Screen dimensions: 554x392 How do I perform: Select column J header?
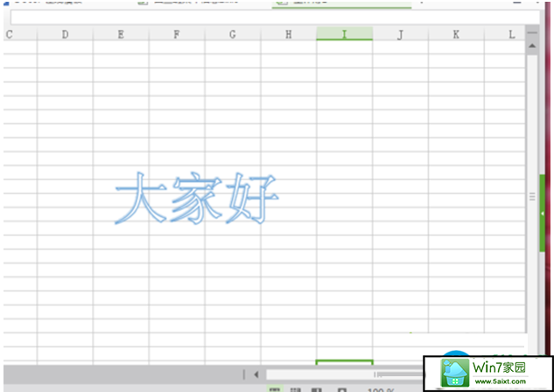click(400, 34)
